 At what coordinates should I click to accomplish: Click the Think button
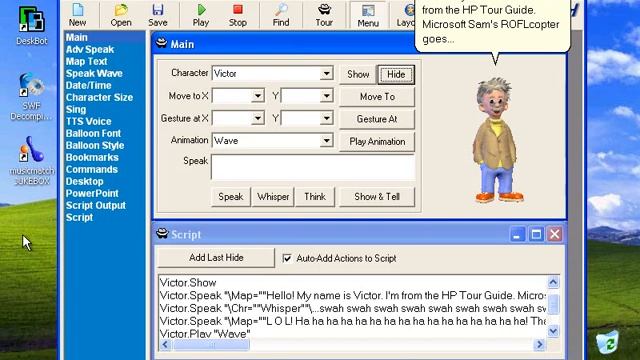pyautogui.click(x=315, y=197)
